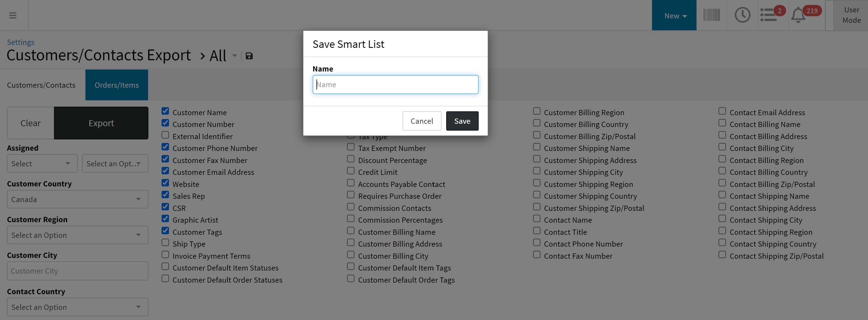Image resolution: width=868 pixels, height=320 pixels.
Task: Expand the All smart list caret
Action: tap(235, 56)
